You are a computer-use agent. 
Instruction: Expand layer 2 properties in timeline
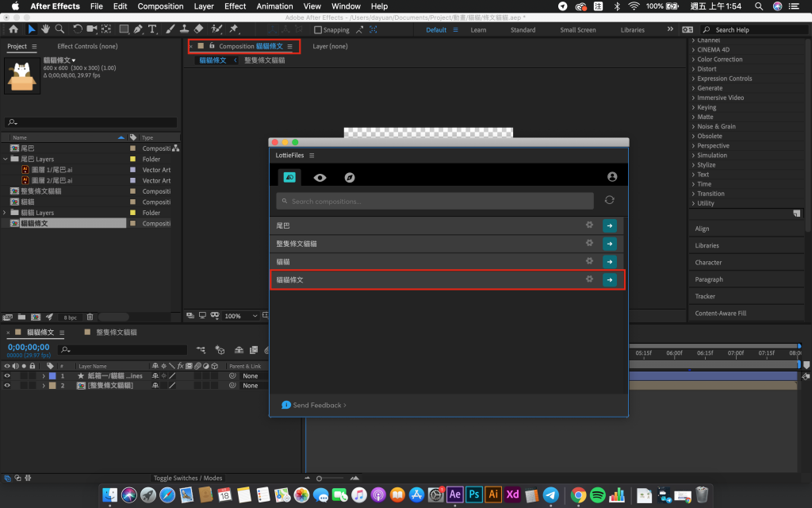pos(44,386)
